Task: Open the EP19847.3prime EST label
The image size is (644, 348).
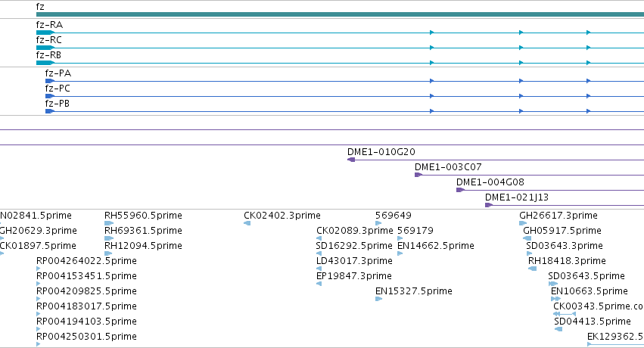Action: coord(353,277)
